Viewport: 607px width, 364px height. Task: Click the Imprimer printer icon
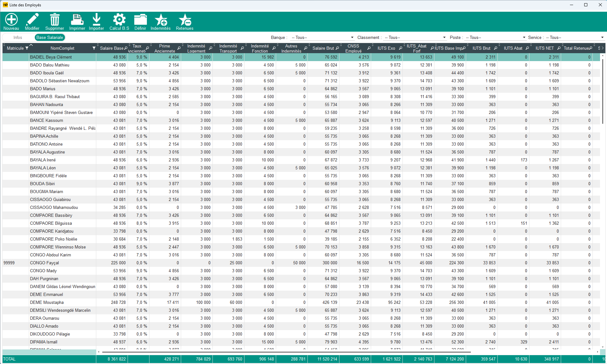click(77, 20)
